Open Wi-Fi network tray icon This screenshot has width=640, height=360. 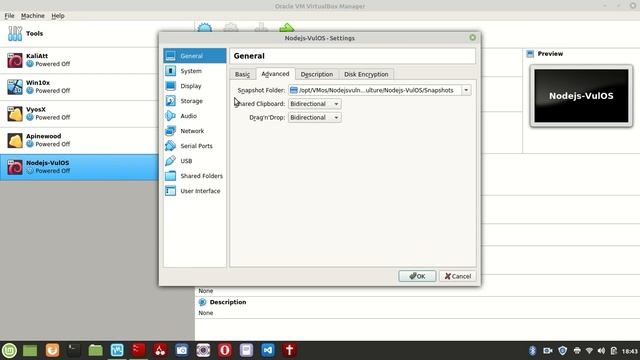(x=589, y=351)
